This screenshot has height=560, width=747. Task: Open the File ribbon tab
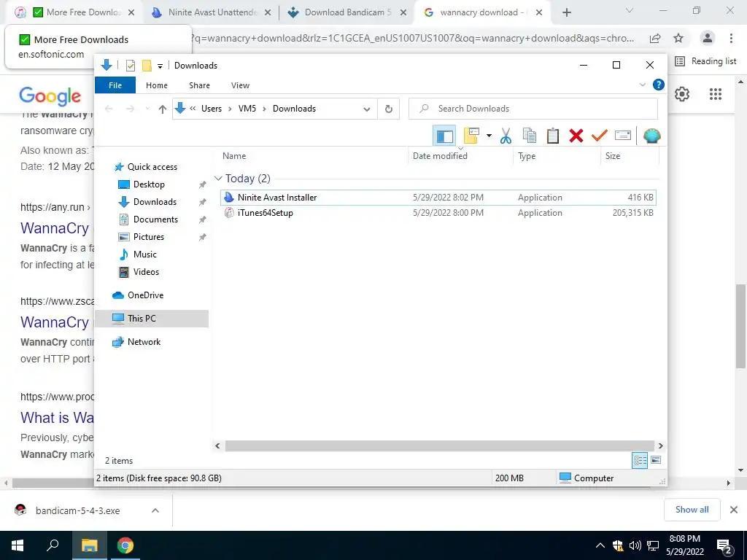click(x=115, y=85)
